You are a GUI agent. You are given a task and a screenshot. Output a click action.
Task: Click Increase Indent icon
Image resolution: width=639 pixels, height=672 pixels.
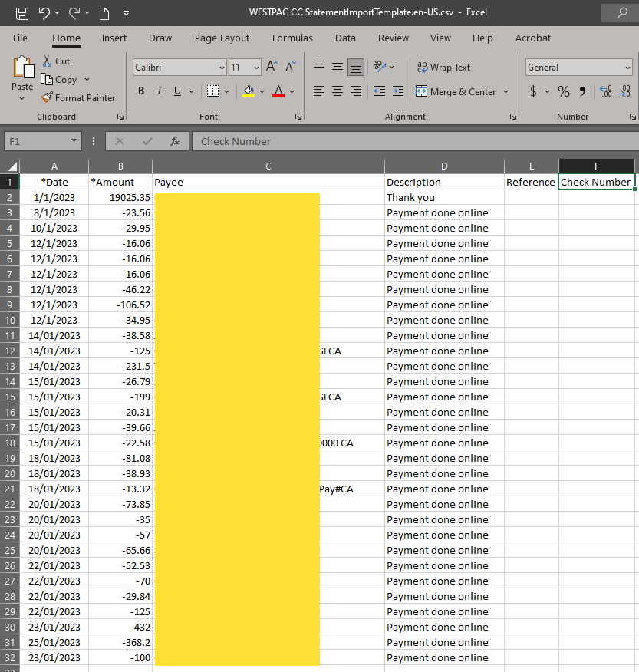pyautogui.click(x=398, y=91)
